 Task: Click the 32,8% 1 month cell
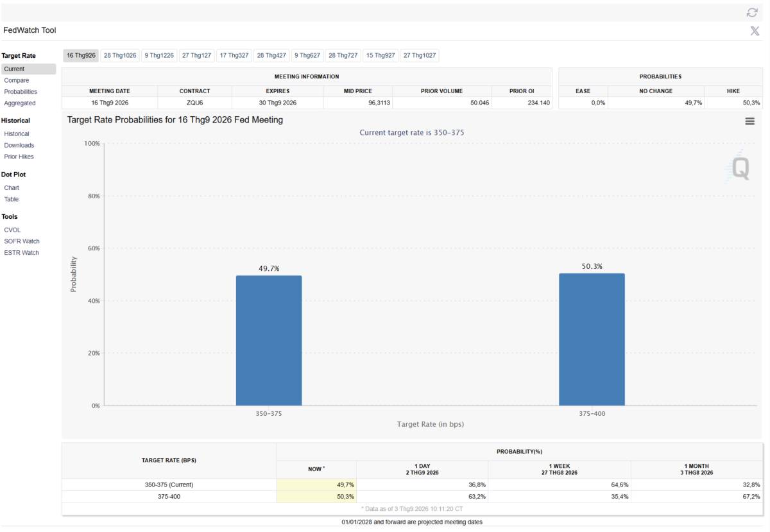(x=697, y=485)
